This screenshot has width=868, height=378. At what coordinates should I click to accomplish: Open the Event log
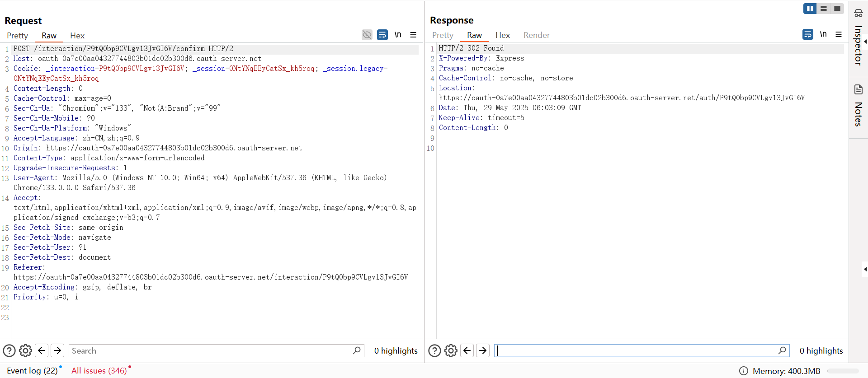[x=32, y=371]
